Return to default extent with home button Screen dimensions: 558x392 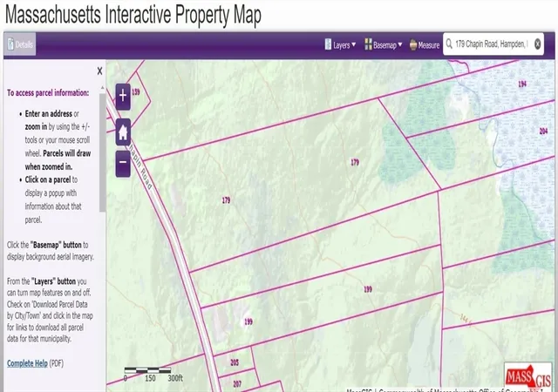pyautogui.click(x=123, y=132)
